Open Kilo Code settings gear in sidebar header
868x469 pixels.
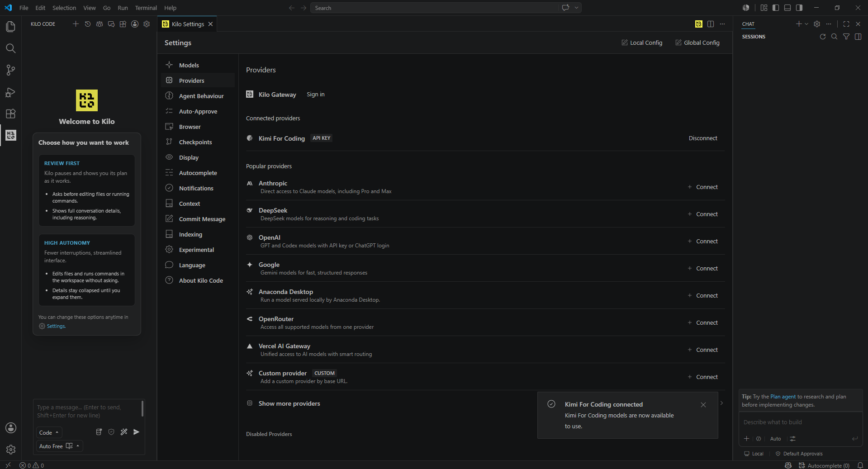click(147, 24)
